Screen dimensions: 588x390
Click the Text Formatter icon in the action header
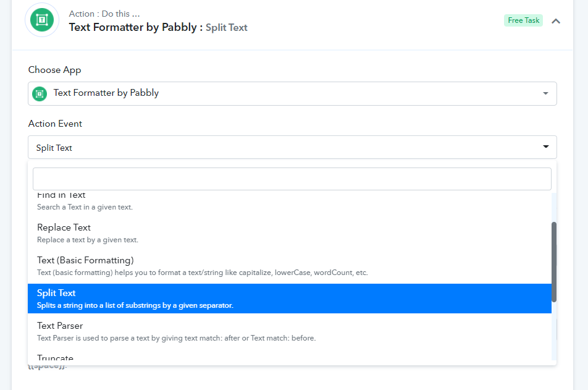(42, 20)
